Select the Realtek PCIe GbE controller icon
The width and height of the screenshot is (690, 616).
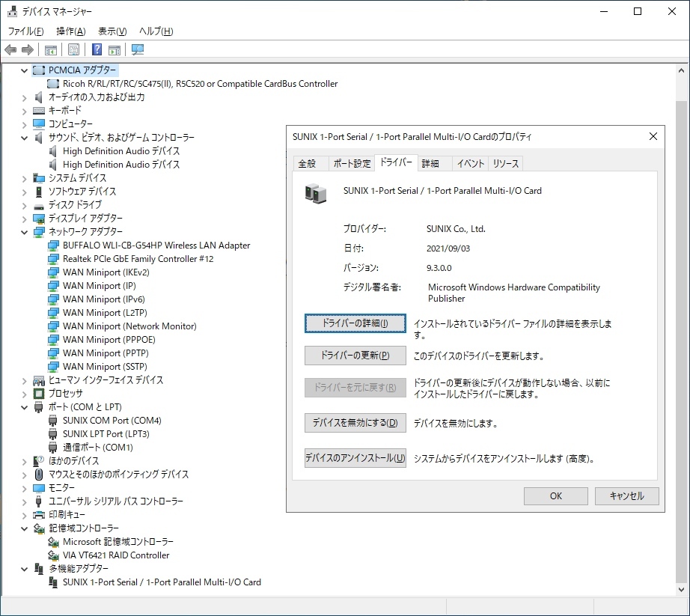(53, 259)
